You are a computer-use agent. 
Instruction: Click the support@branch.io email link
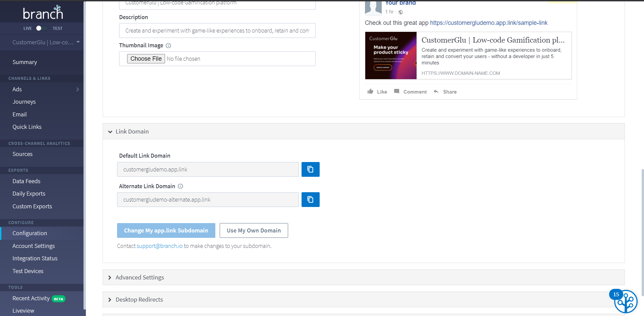point(159,246)
